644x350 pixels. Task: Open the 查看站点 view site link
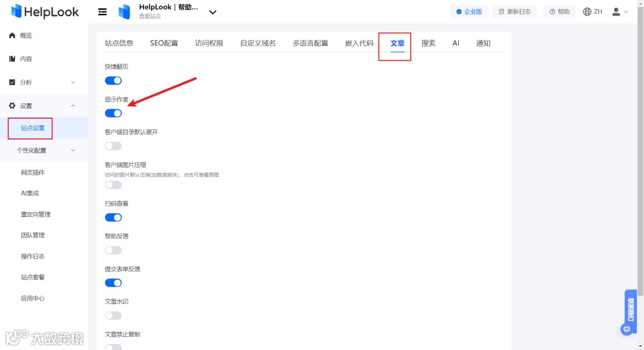coord(150,16)
